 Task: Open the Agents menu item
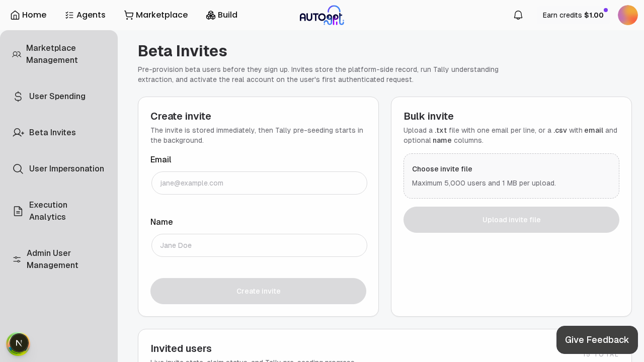(x=85, y=15)
